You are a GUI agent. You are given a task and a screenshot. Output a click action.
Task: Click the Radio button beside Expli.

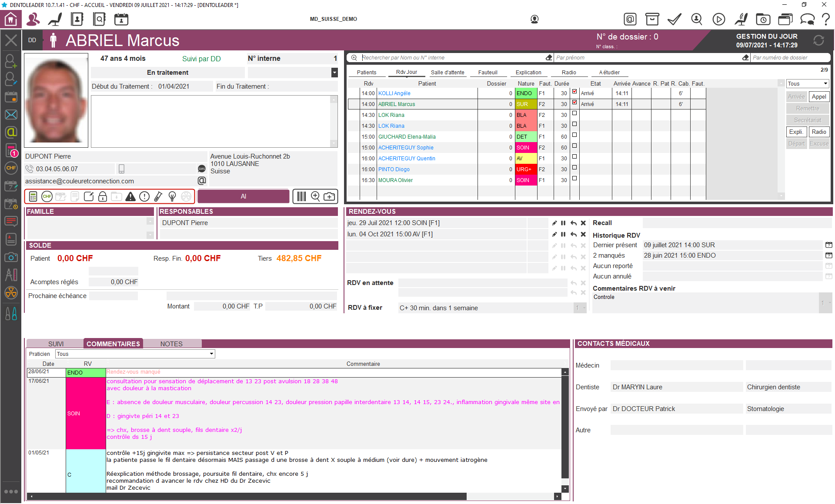point(819,132)
